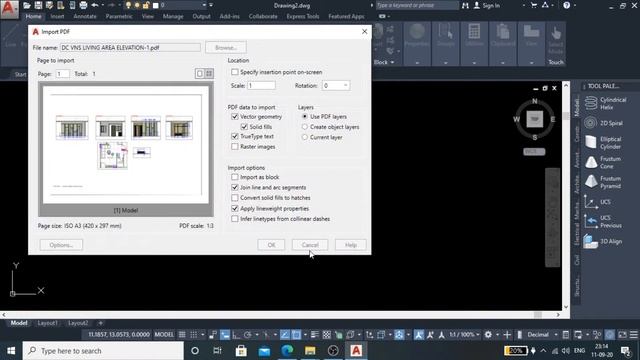Uncheck TrueType text checkbox
Viewport: 640px width, 360px height.
click(235, 136)
